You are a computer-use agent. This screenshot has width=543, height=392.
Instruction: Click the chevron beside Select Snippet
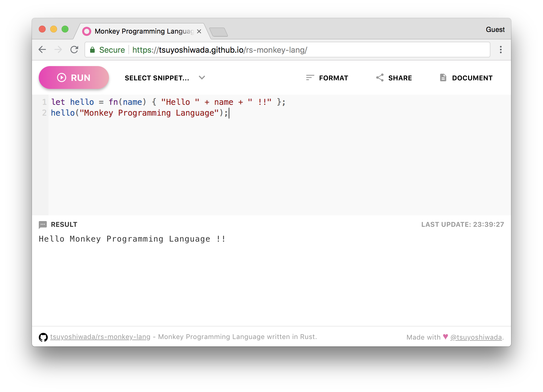(x=202, y=78)
